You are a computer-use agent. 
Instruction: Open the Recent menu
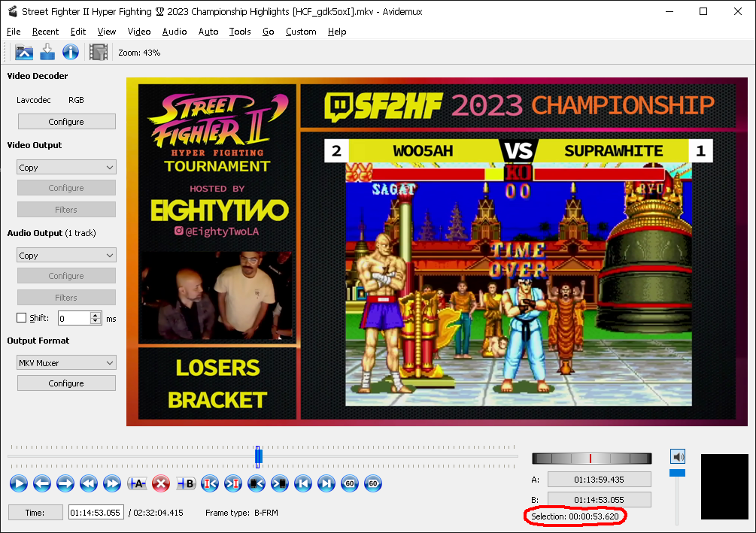(x=45, y=32)
